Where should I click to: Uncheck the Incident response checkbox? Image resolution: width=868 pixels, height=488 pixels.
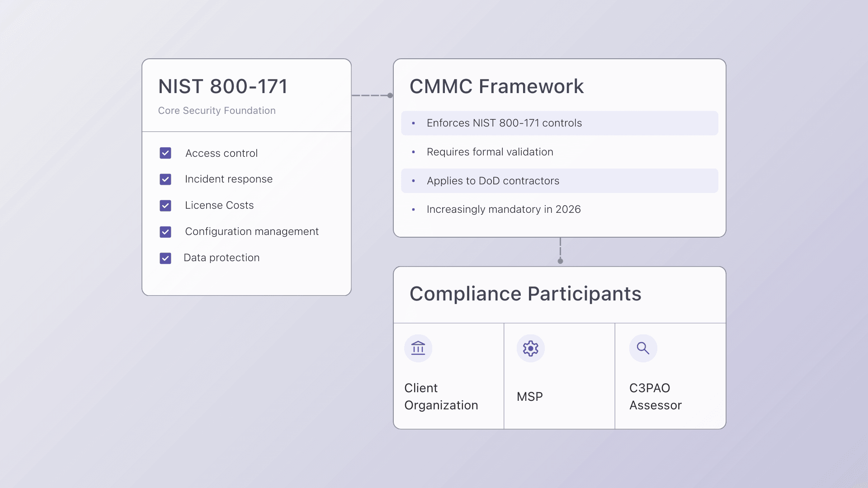click(x=165, y=179)
